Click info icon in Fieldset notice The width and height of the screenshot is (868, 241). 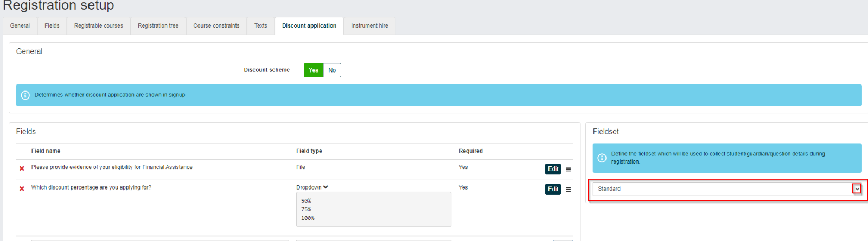pyautogui.click(x=602, y=158)
